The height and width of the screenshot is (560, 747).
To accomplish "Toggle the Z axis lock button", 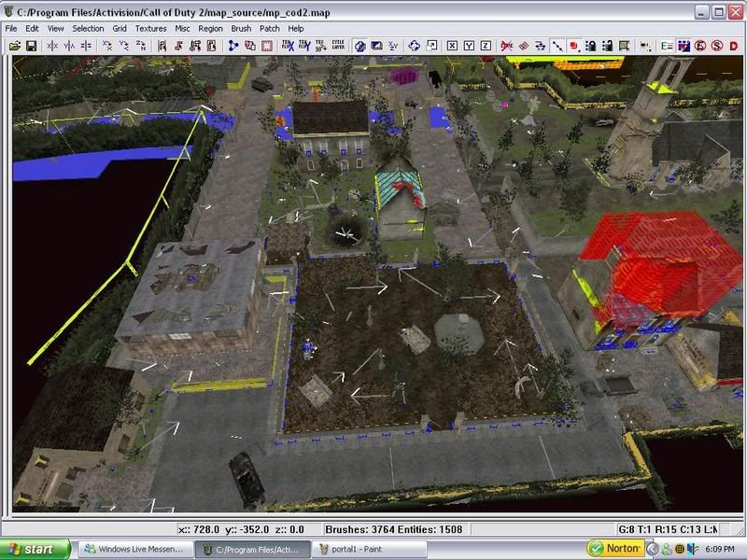I will [x=487, y=45].
